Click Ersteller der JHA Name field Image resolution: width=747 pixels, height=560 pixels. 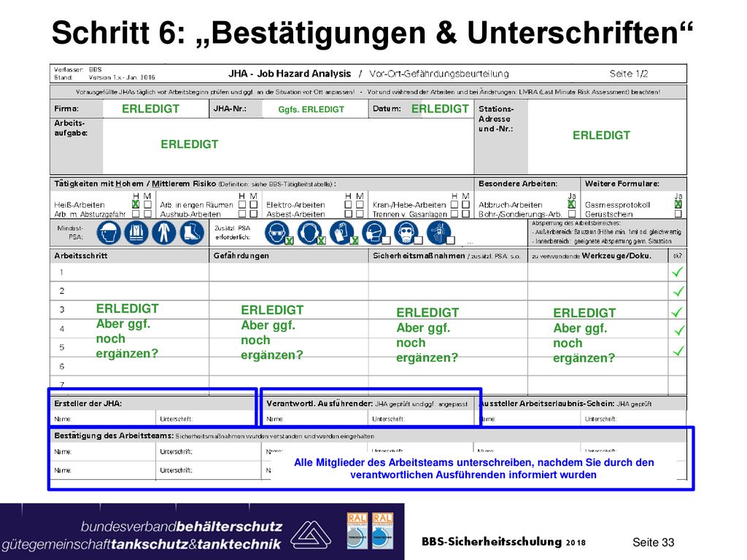point(104,419)
